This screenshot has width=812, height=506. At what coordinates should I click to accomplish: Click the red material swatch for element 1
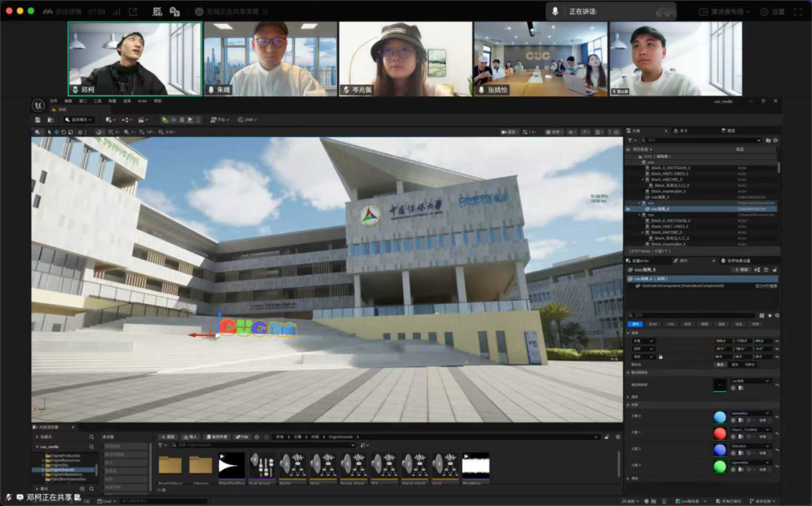pyautogui.click(x=720, y=434)
